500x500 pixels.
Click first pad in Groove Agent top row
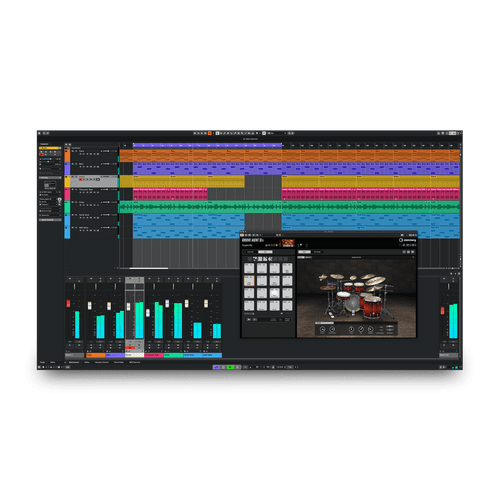(x=249, y=268)
